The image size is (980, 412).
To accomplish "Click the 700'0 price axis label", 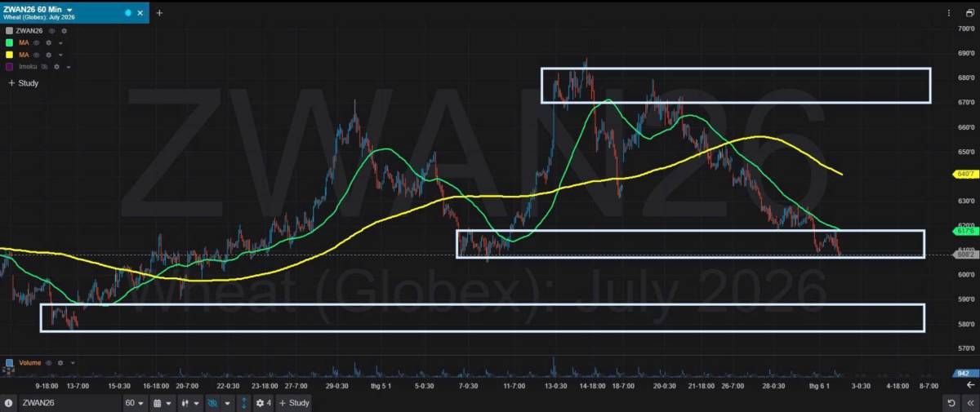I will [x=966, y=29].
